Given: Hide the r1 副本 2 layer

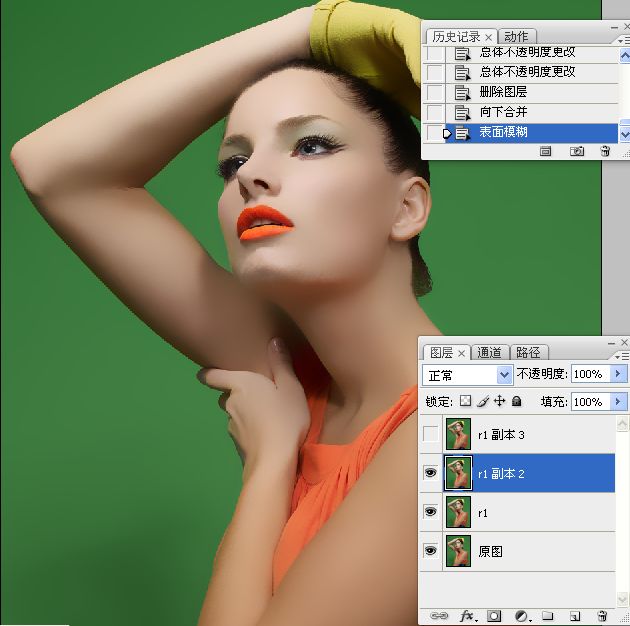Looking at the screenshot, I should click(x=430, y=473).
